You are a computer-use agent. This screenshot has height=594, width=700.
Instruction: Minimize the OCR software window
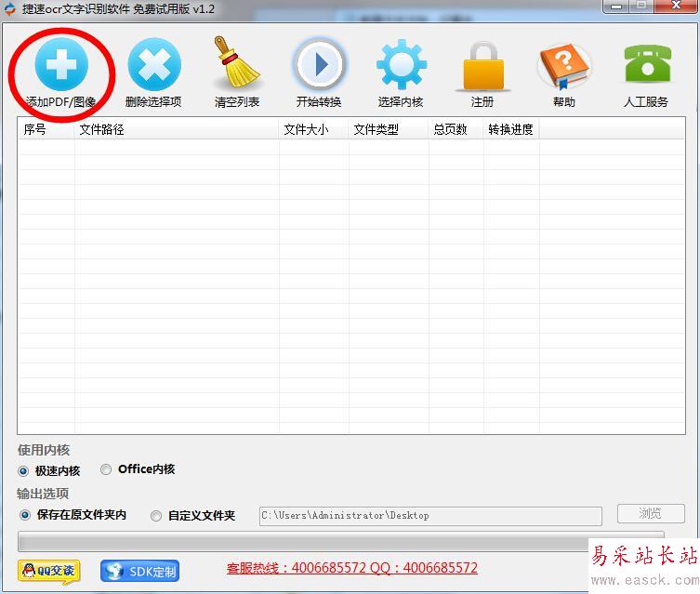pyautogui.click(x=616, y=7)
